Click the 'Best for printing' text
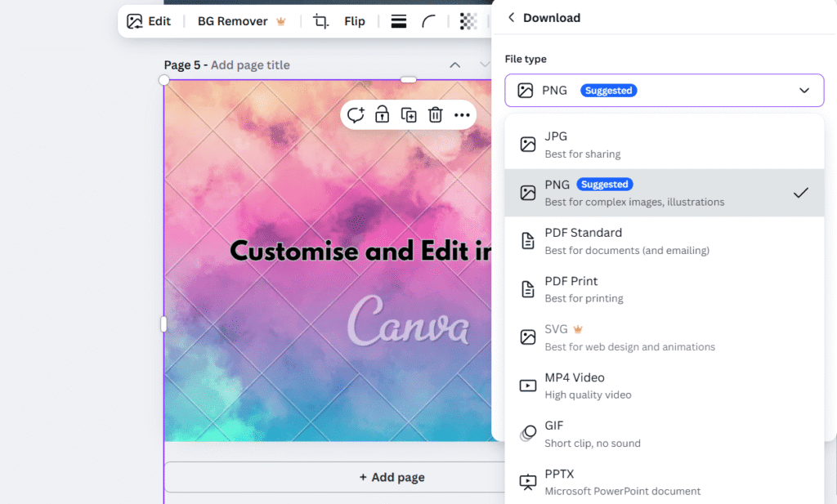837x504 pixels. [584, 299]
